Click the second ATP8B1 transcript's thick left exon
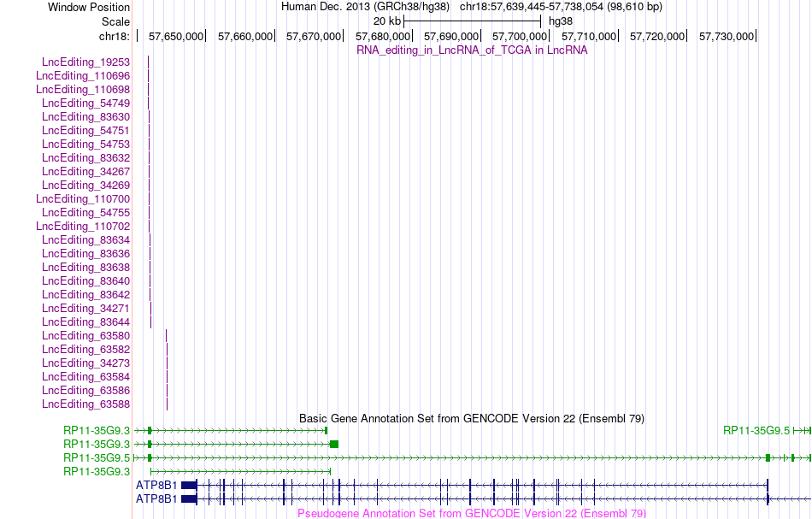 point(189,499)
